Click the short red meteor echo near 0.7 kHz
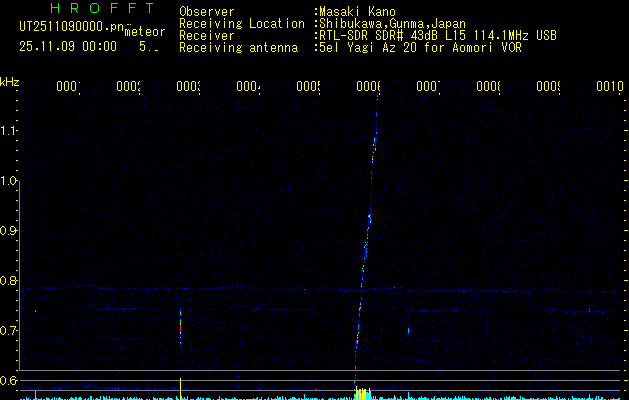 click(180, 325)
